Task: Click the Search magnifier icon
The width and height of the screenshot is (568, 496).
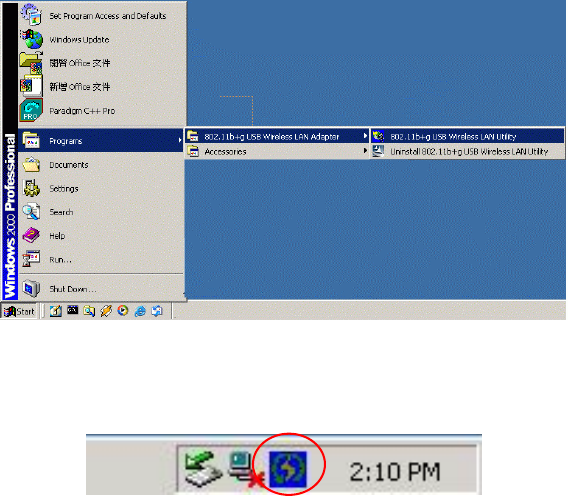Action: click(x=31, y=212)
